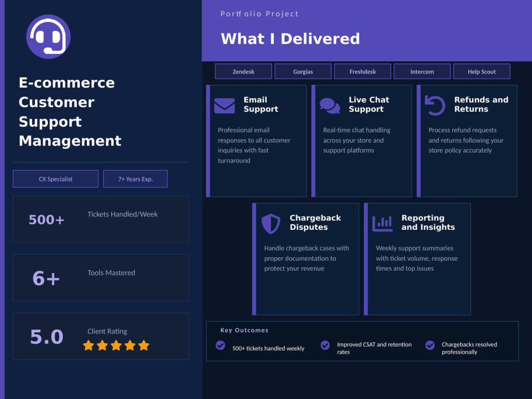Click the What I Delivered heading
The width and height of the screenshot is (532, 399).
click(290, 39)
